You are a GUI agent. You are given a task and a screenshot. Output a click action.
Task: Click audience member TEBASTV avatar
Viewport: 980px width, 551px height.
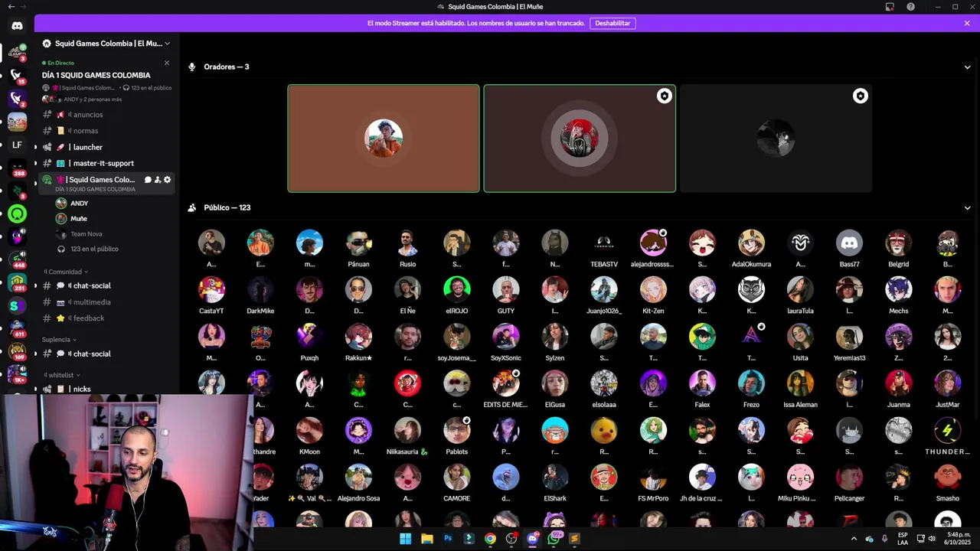tap(604, 243)
